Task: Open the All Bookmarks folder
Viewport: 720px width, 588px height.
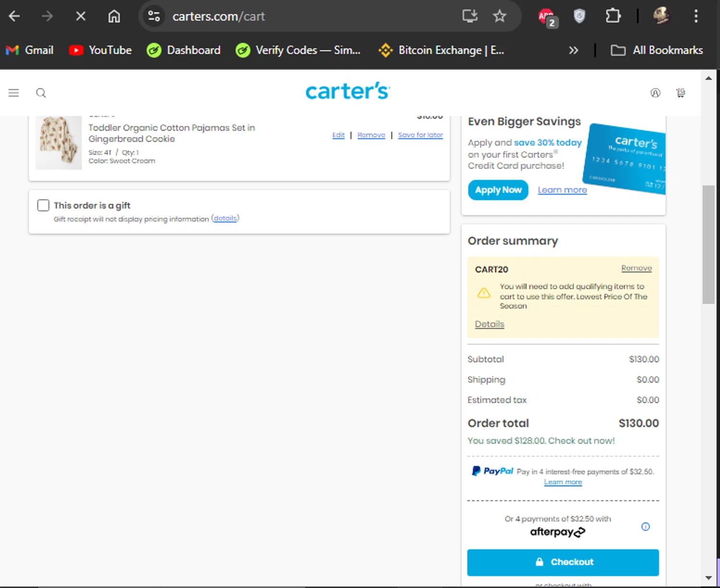Action: click(x=657, y=50)
